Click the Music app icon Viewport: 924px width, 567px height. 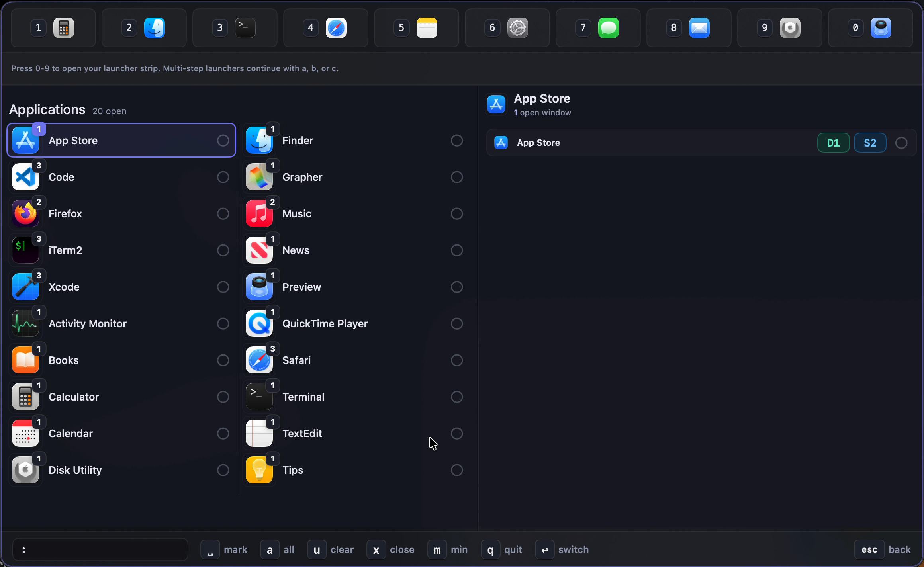(259, 214)
